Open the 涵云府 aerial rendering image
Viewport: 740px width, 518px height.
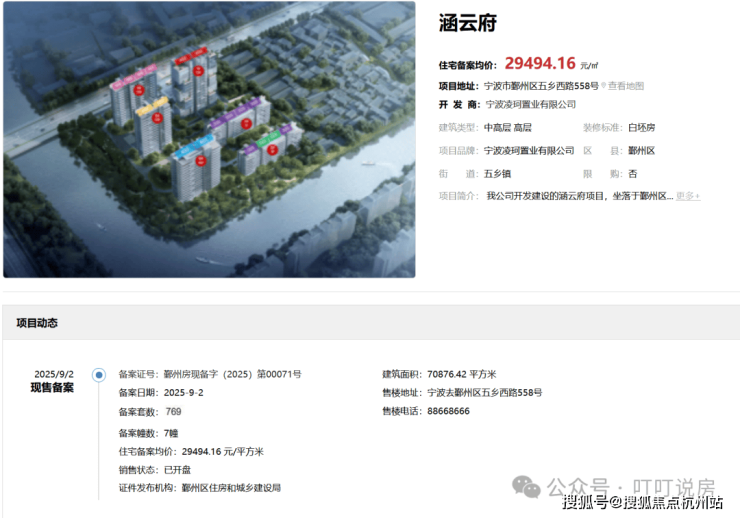(209, 139)
